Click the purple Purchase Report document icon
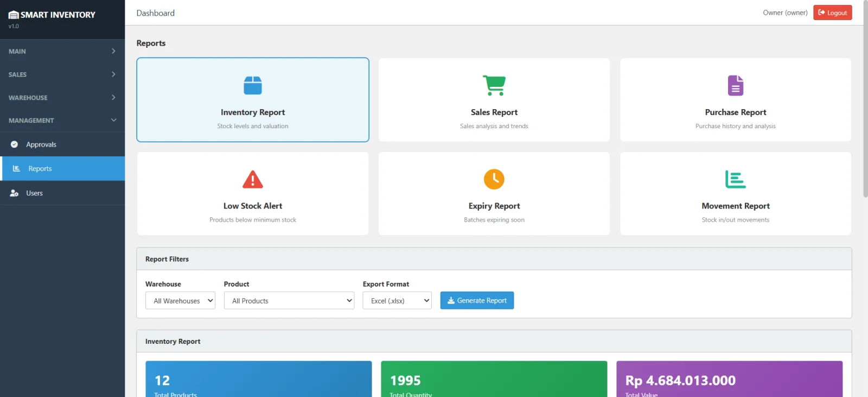 coord(736,86)
